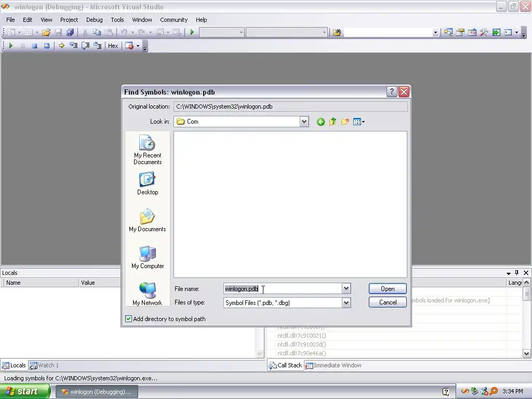
Task: Expand the Find combo box dropdown arrow
Action: [x=435, y=33]
